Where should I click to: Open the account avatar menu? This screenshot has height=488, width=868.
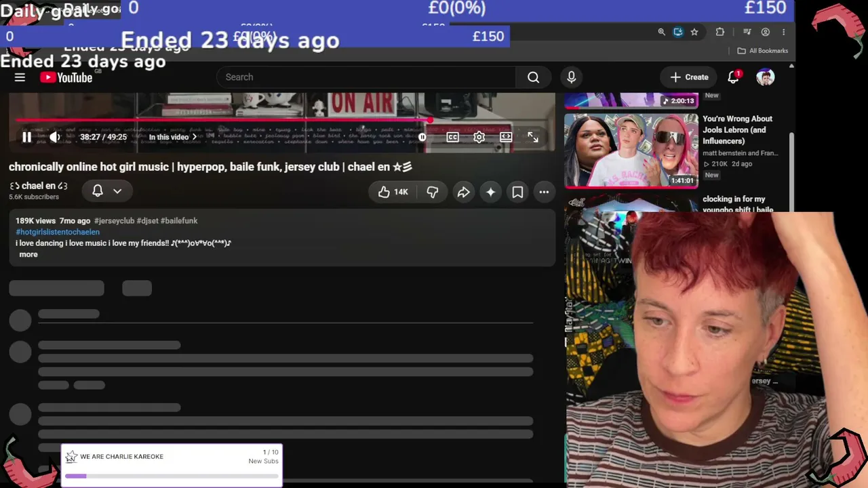click(x=765, y=77)
